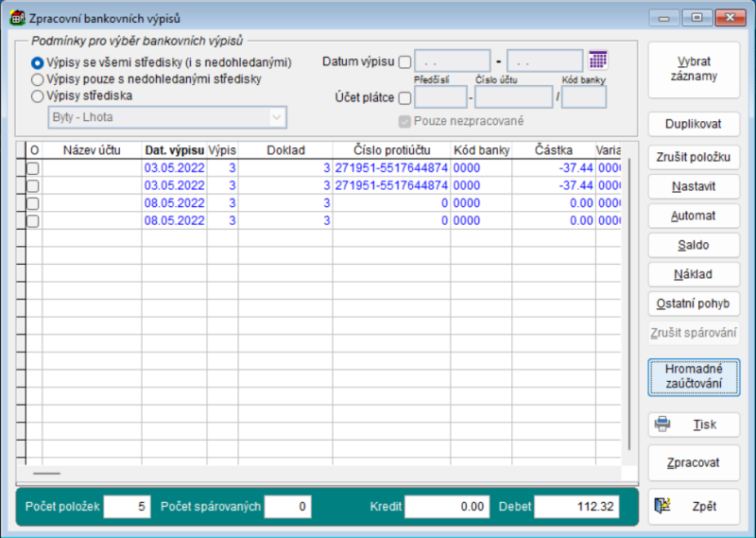Screen dimensions: 756x538
Task: Click the application icon in title bar
Action: click(x=16, y=18)
